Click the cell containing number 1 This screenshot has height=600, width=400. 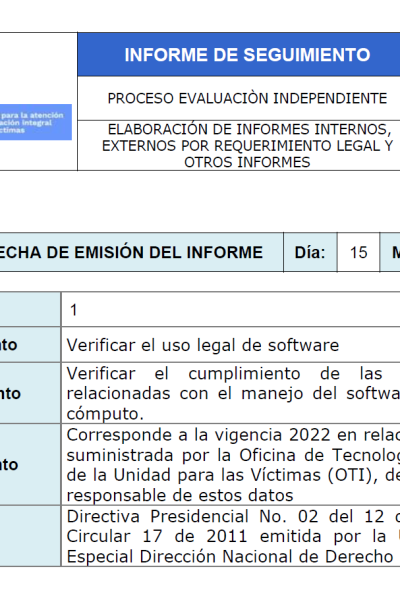[x=230, y=310]
